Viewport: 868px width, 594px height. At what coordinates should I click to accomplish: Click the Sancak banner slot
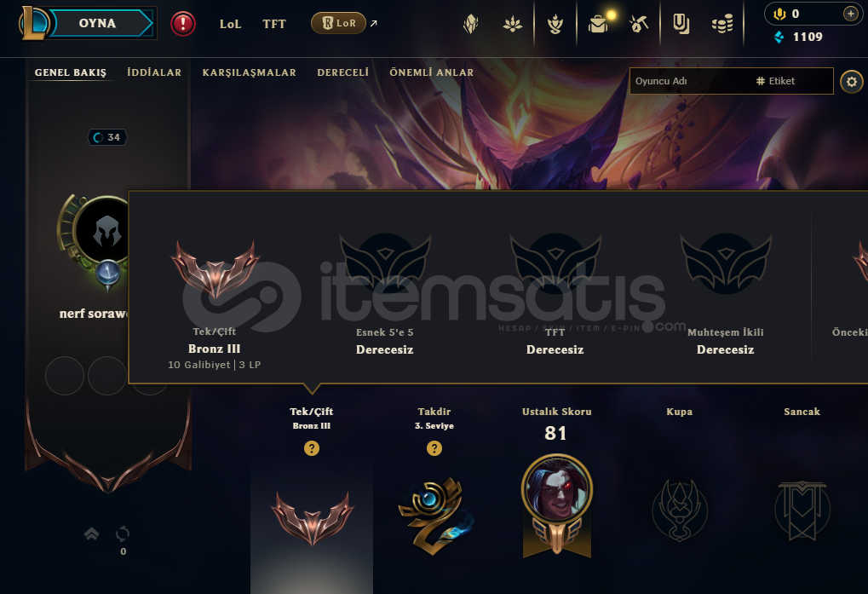802,510
